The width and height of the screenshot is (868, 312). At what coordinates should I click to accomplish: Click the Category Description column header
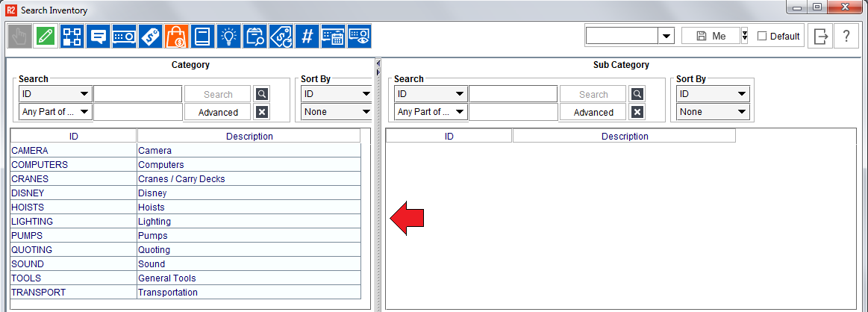(249, 136)
